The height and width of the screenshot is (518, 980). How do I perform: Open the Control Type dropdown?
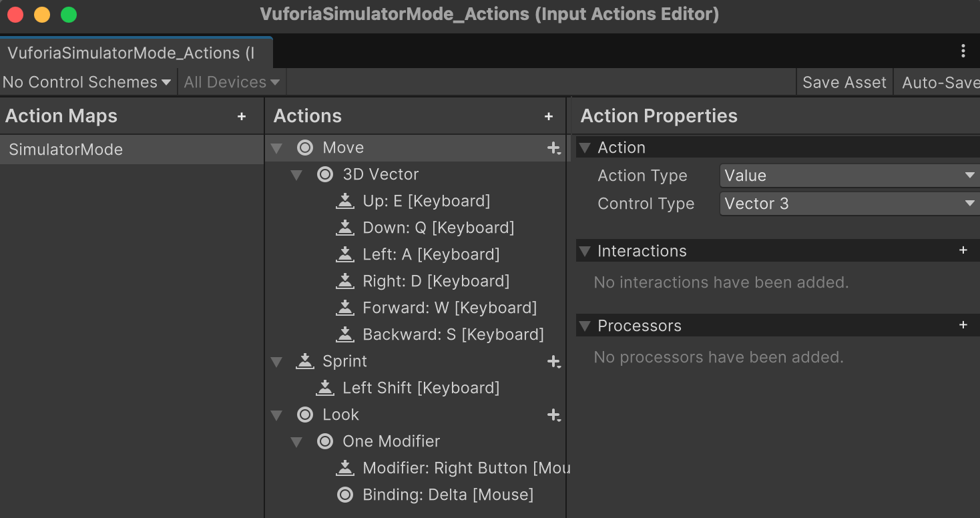click(849, 204)
